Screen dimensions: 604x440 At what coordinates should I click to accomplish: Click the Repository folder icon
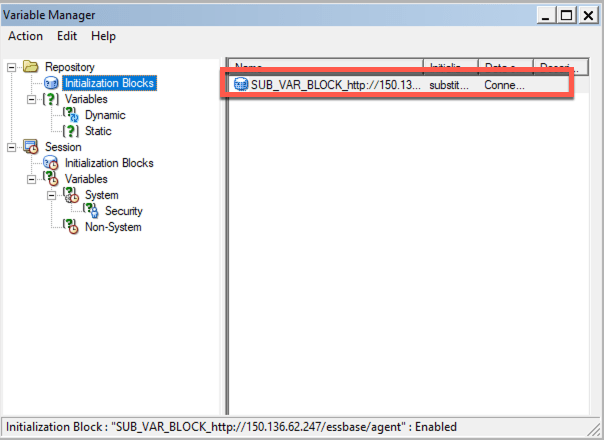tap(30, 67)
